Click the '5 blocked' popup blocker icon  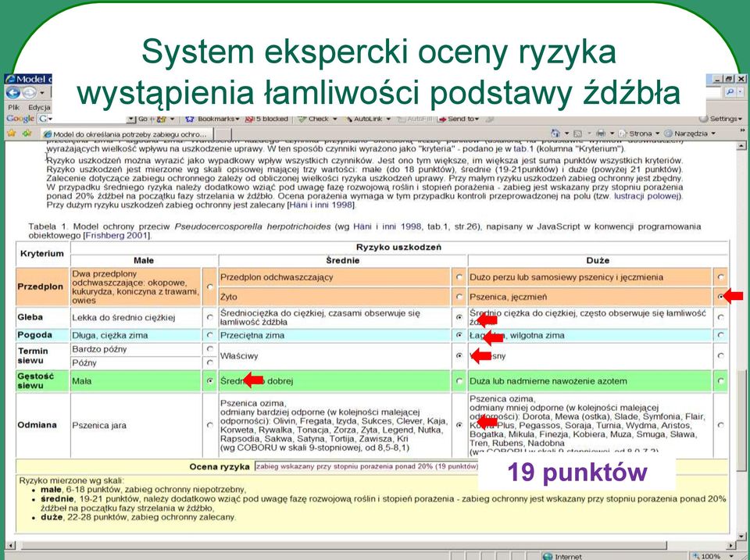(x=266, y=119)
